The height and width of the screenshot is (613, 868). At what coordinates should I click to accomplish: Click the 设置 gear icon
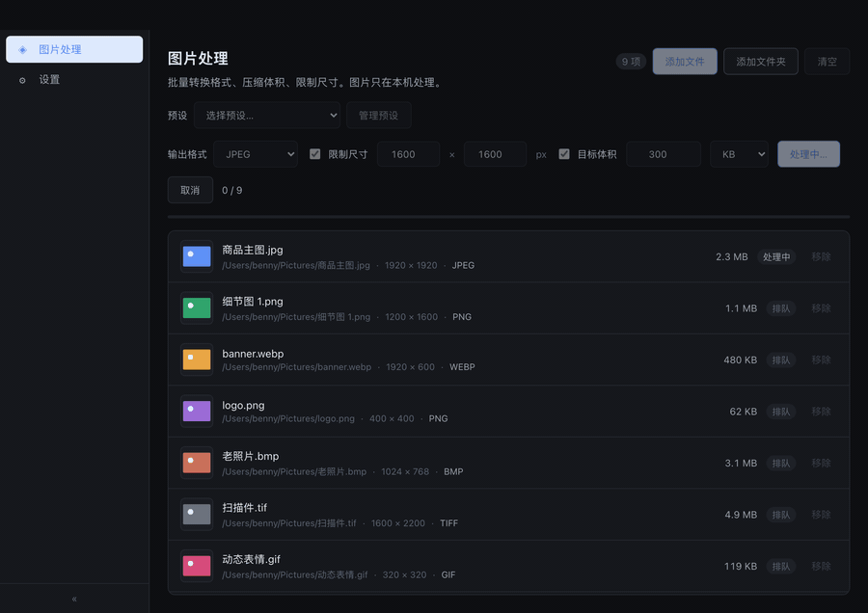click(22, 80)
